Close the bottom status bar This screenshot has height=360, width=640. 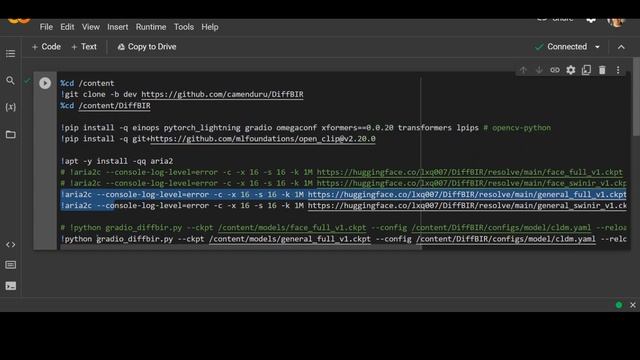click(x=633, y=305)
